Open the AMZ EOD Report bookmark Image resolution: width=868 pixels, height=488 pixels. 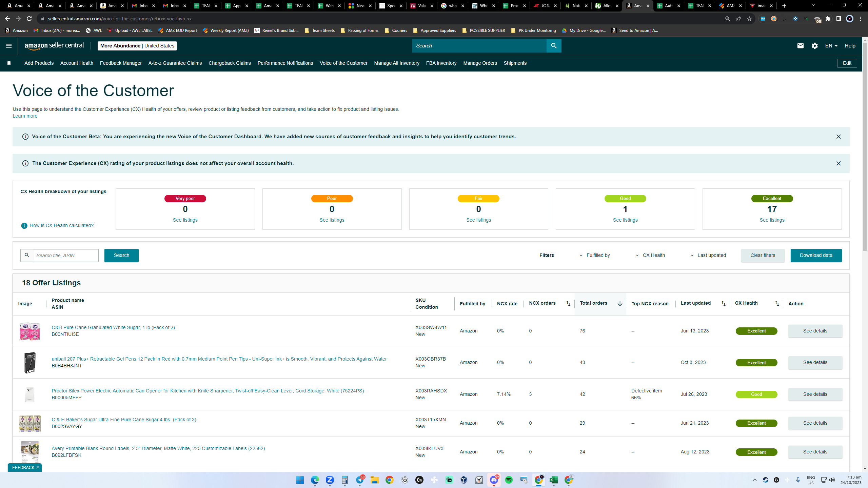tap(178, 30)
